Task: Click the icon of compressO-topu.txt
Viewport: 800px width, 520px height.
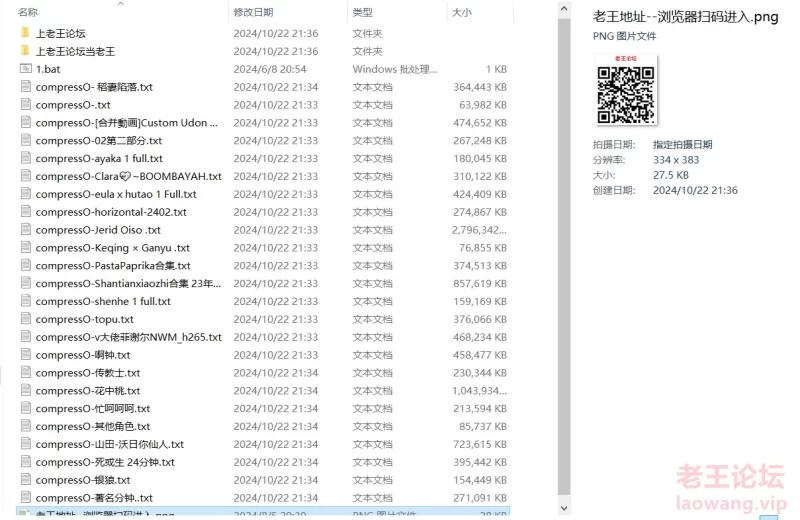Action: coord(26,318)
